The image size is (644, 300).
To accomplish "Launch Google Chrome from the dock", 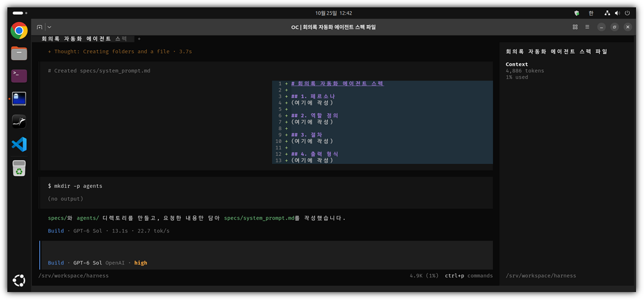I will click(19, 31).
